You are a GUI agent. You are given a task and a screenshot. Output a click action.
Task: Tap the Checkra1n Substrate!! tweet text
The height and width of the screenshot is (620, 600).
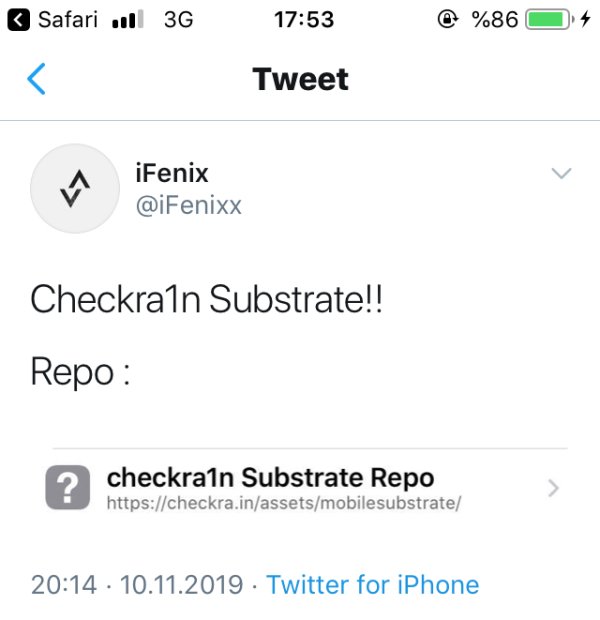pyautogui.click(x=207, y=300)
